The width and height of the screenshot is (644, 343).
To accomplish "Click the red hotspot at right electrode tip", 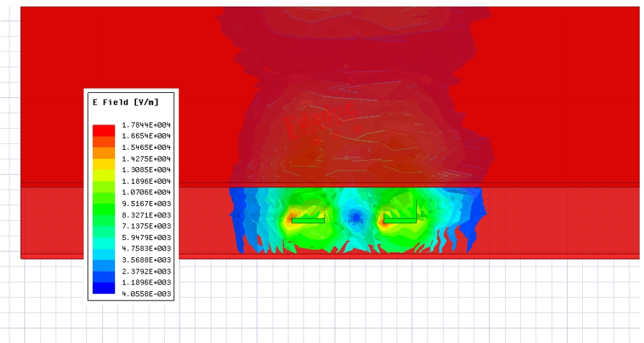I will tap(385, 220).
